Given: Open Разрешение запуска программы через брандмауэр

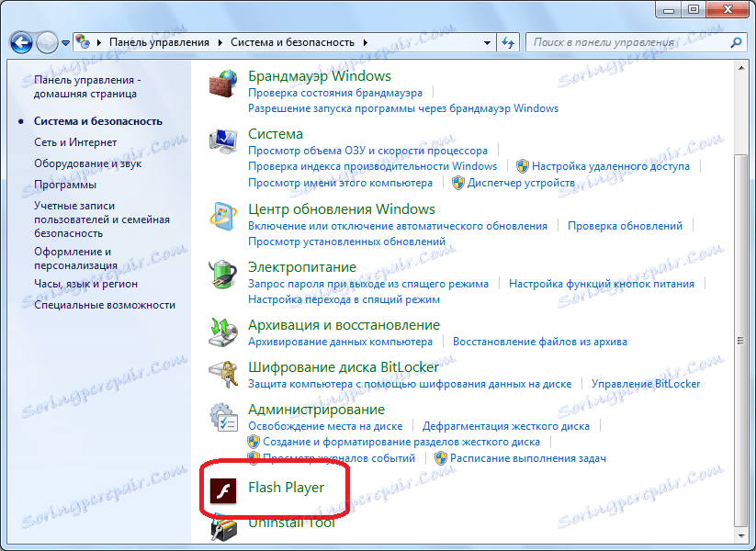Looking at the screenshot, I should pos(403,108).
